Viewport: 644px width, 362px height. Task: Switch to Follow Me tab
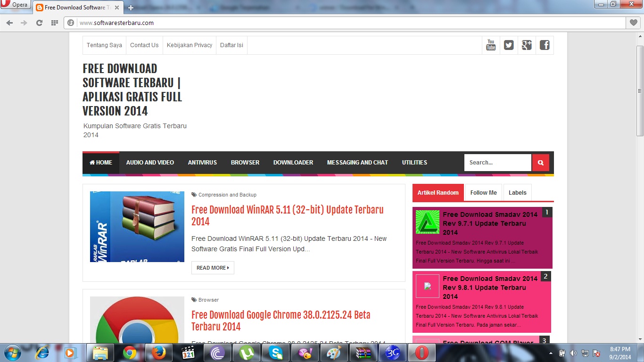483,192
